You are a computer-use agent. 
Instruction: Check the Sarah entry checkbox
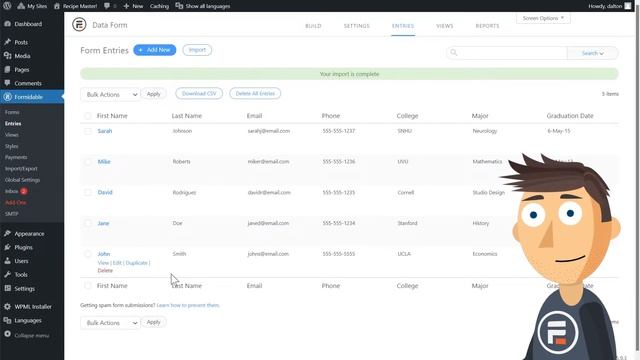[x=88, y=131]
